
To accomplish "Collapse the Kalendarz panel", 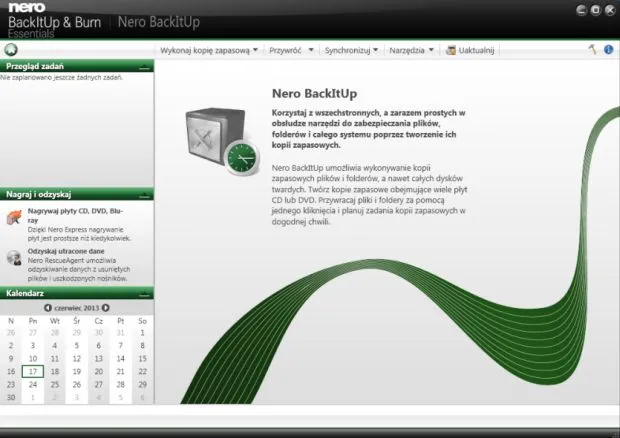I will 146,294.
